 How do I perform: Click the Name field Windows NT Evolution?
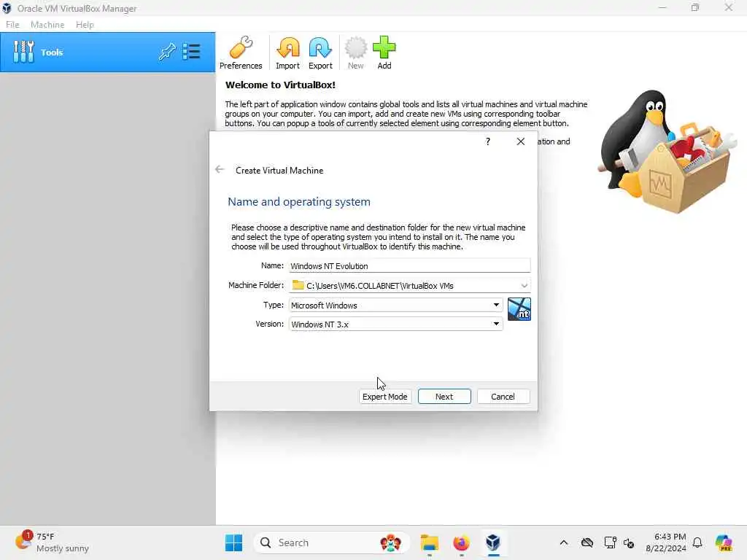tap(410, 265)
